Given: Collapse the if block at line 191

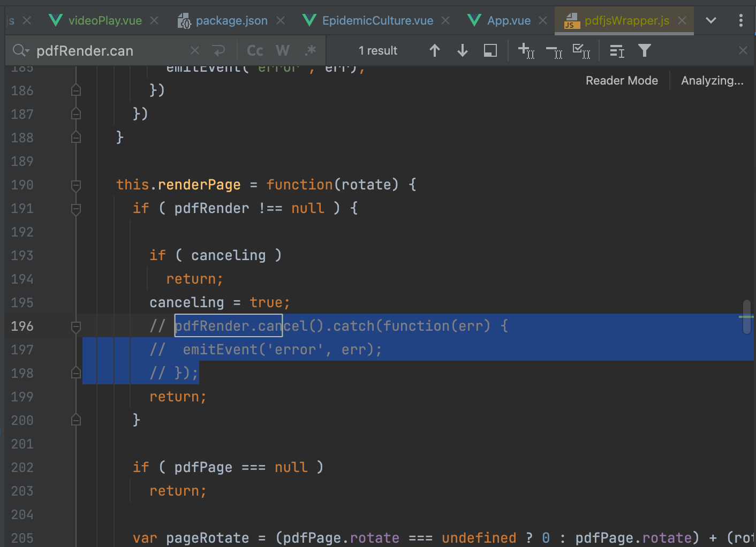Looking at the screenshot, I should pos(76,209).
